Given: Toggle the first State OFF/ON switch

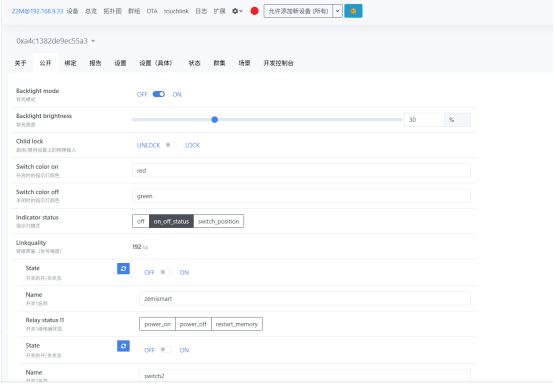Looking at the screenshot, I should click(x=166, y=272).
